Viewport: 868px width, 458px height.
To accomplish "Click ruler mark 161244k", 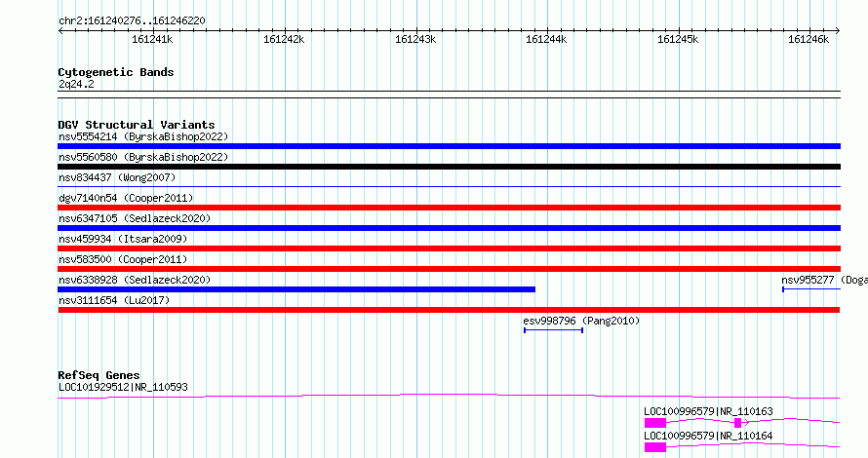I will coord(546,39).
